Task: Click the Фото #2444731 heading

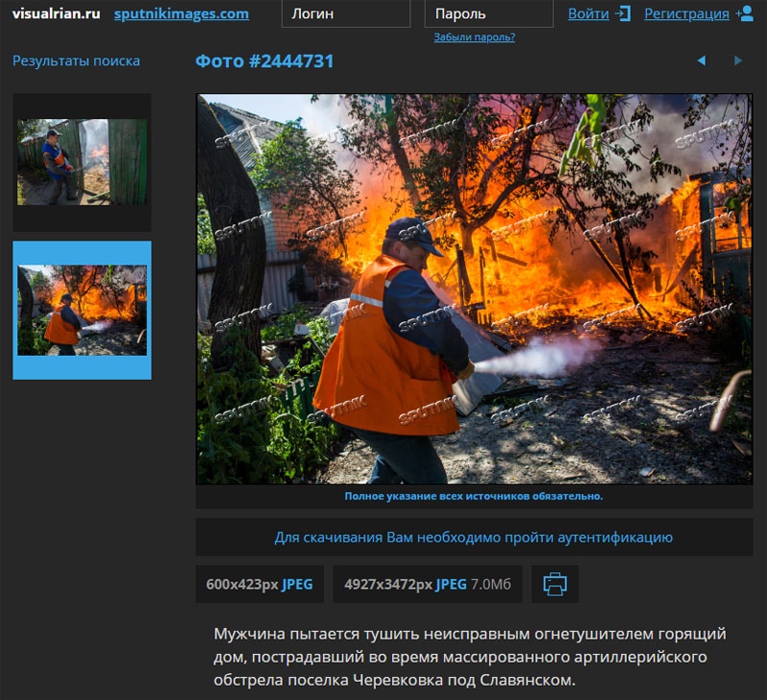Action: pos(265,61)
